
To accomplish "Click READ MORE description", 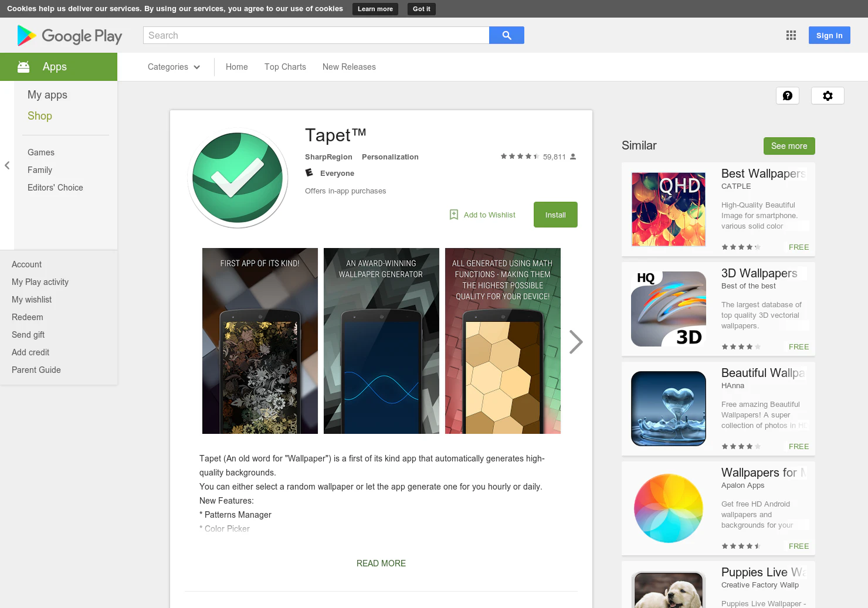I will tap(381, 563).
